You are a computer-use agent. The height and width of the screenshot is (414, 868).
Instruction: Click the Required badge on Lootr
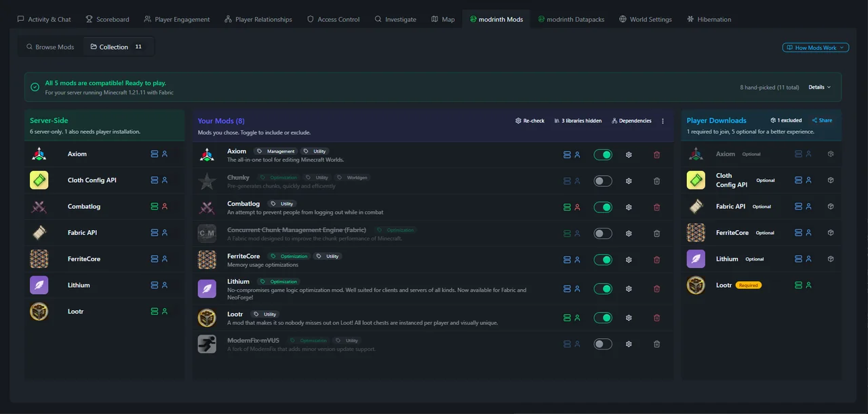(x=748, y=285)
